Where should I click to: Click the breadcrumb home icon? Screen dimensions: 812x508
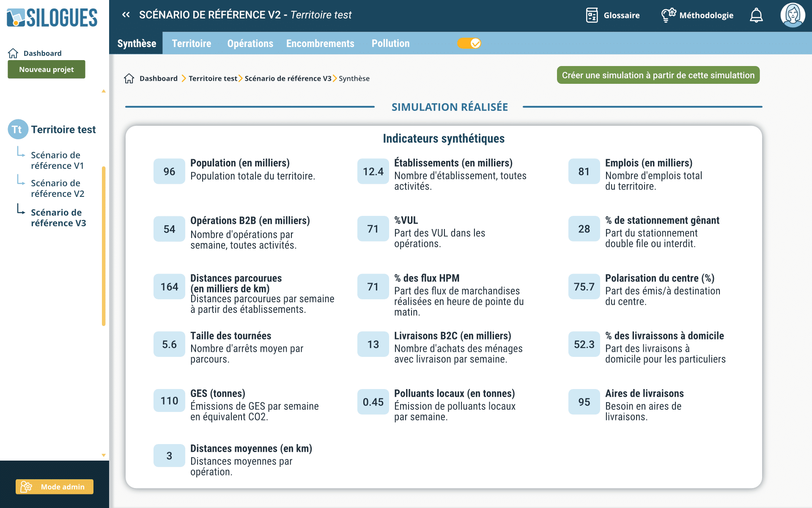[129, 79]
